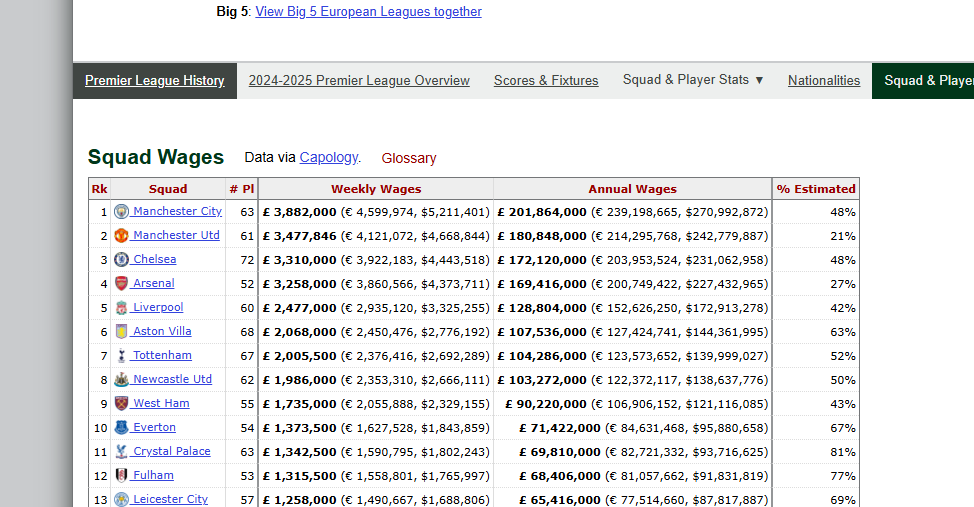Open the Nationalities tab
Viewport: 974px width, 507px height.
[824, 81]
